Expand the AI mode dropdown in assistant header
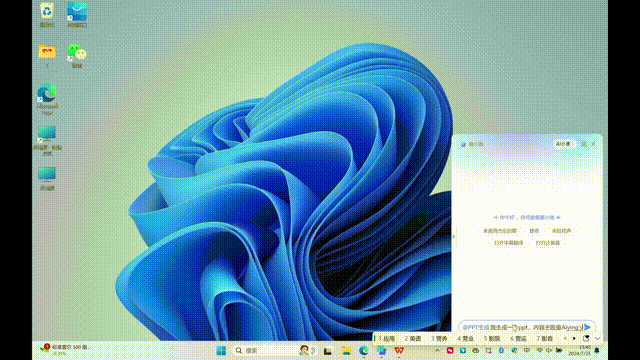640x360 pixels. click(564, 144)
